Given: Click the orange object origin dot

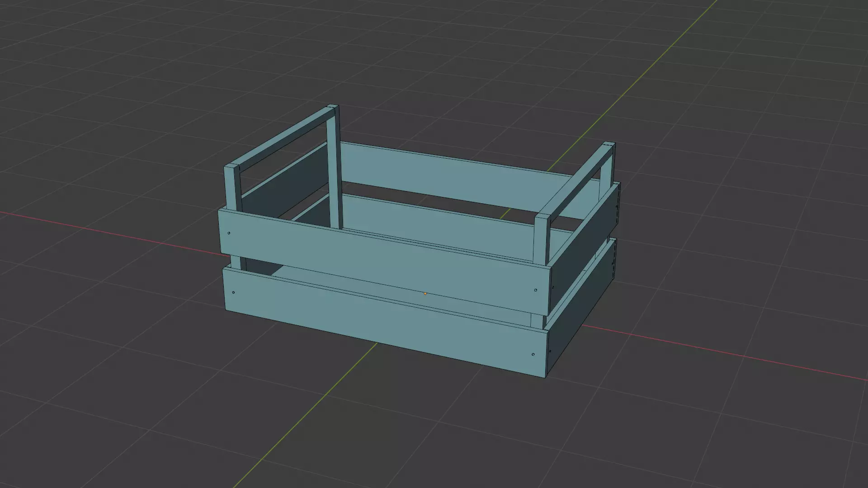Looking at the screenshot, I should pyautogui.click(x=425, y=294).
